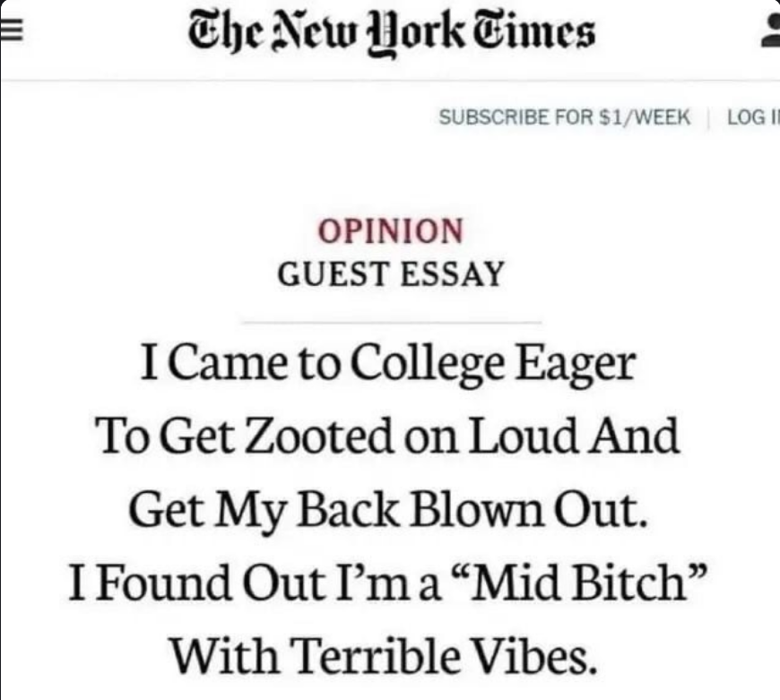Open login from the top bar
This screenshot has width=780, height=700.
[759, 117]
